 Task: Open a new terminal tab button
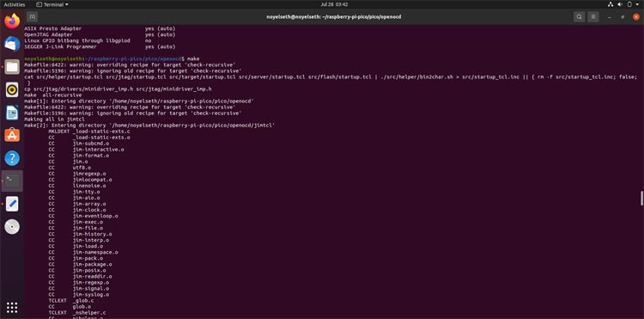(33, 17)
